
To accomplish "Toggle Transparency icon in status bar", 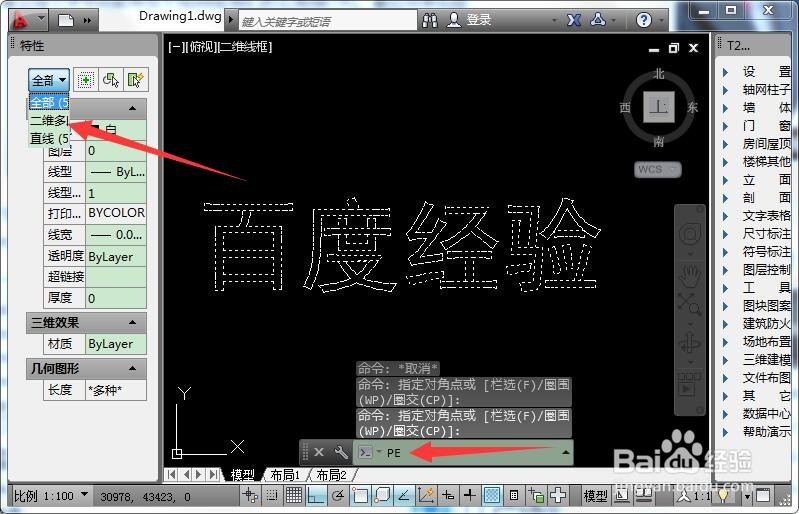I will point(492,495).
